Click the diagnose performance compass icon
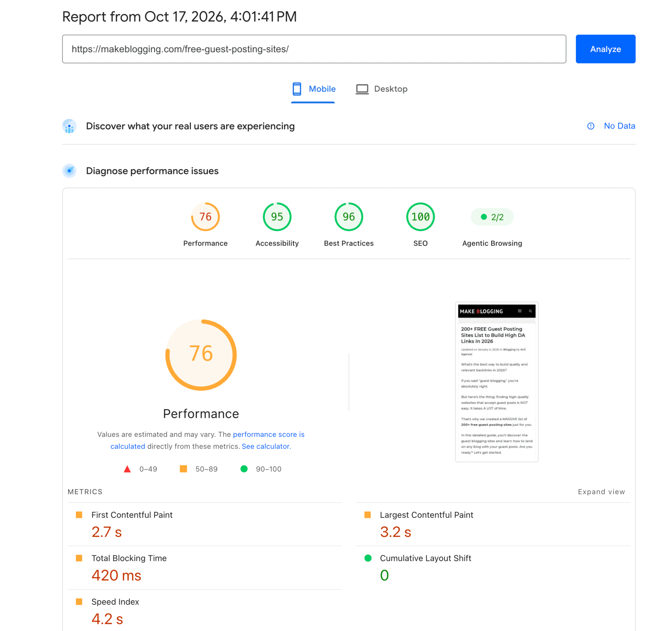This screenshot has height=631, width=672. pyautogui.click(x=69, y=171)
